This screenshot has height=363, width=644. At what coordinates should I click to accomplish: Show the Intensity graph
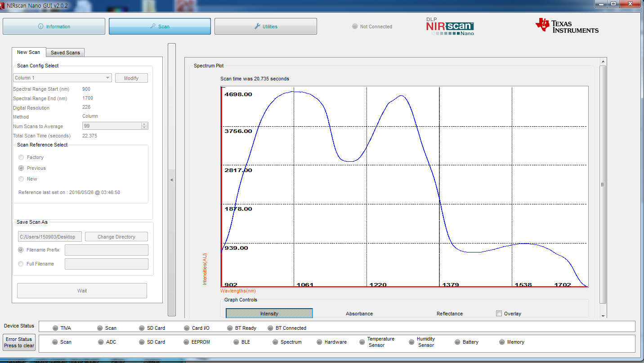(x=269, y=314)
